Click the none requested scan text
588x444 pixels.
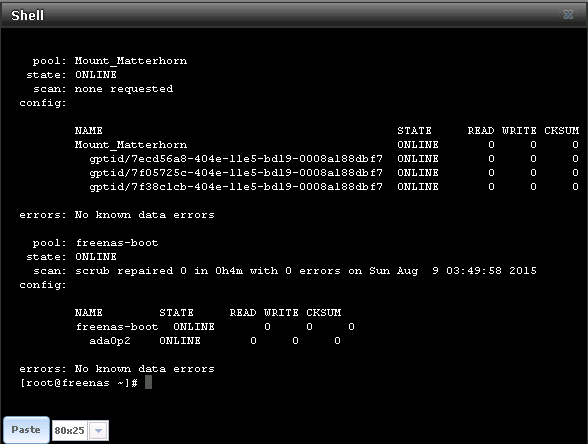tap(124, 89)
